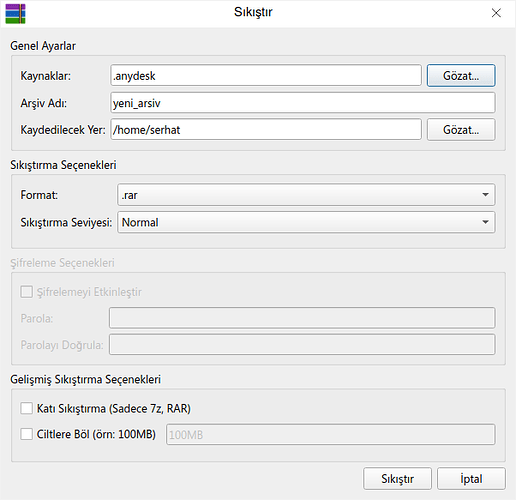
Task: Focus the Kaydedilecek Yer path field
Action: point(266,130)
